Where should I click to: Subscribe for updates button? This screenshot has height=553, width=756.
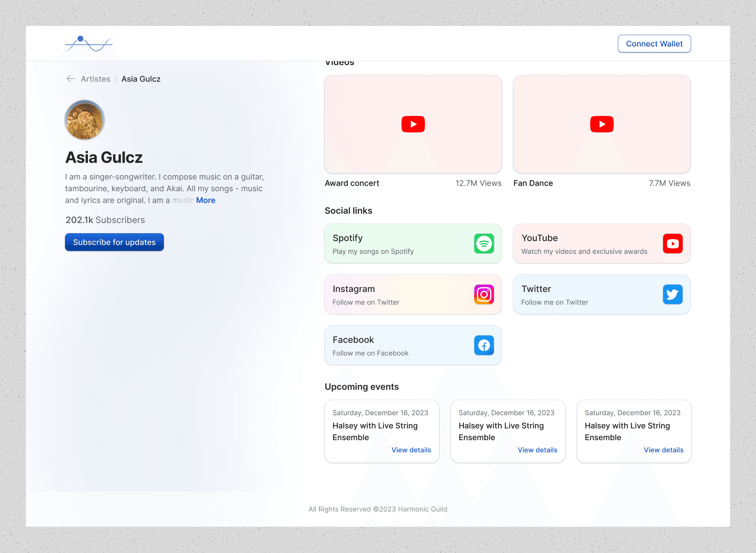[114, 242]
